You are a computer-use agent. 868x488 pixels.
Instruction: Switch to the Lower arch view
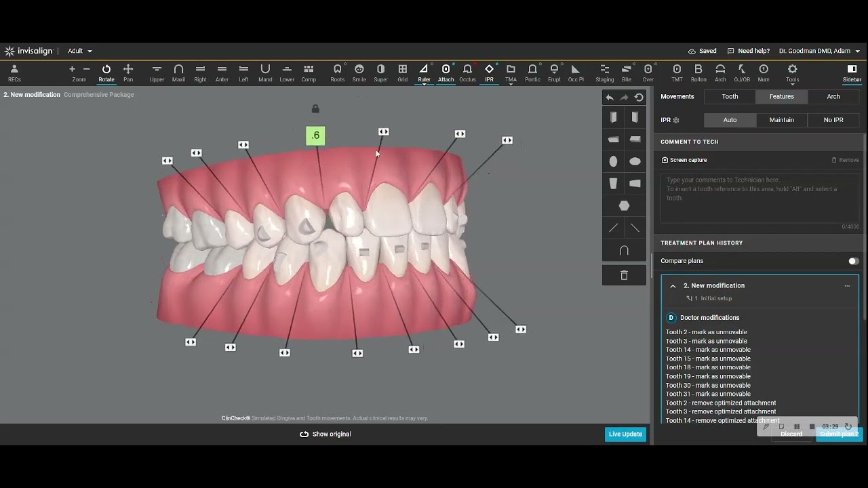pos(287,73)
